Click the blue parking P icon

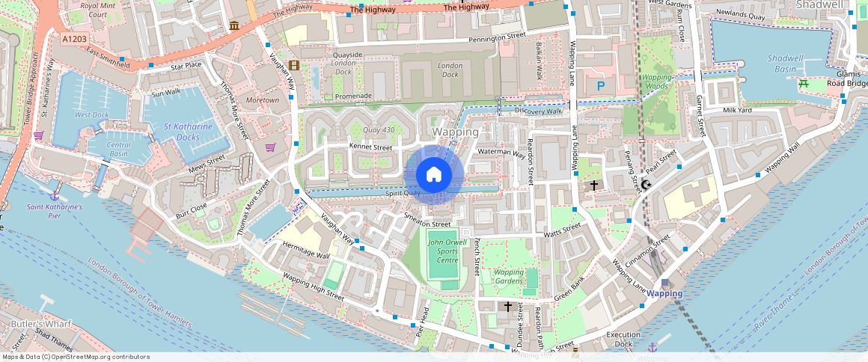tap(601, 86)
